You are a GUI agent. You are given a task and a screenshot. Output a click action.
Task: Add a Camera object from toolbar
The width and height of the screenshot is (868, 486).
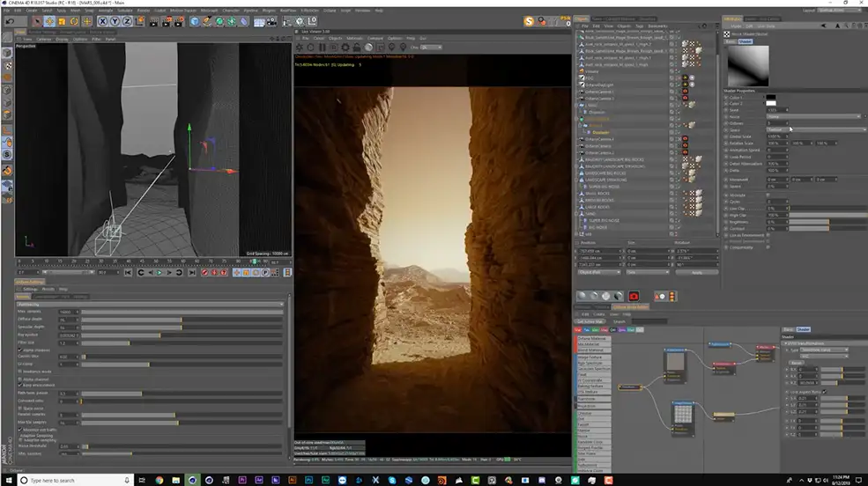pyautogui.click(x=271, y=21)
